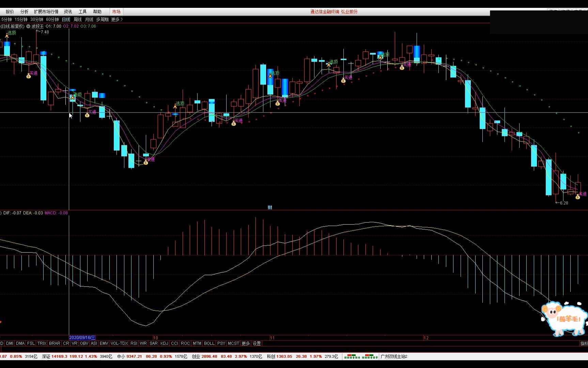Select the SAR indicator tab
Screen dimensions: 588x368
click(154, 343)
